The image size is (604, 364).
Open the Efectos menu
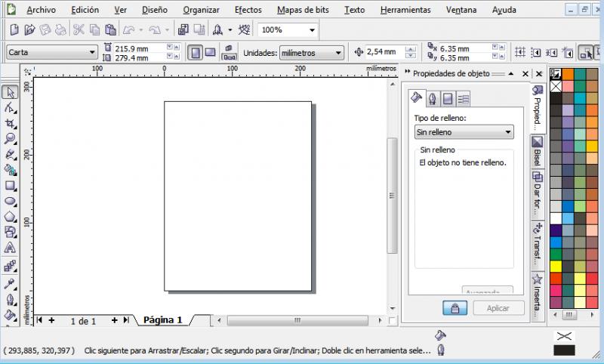[248, 10]
